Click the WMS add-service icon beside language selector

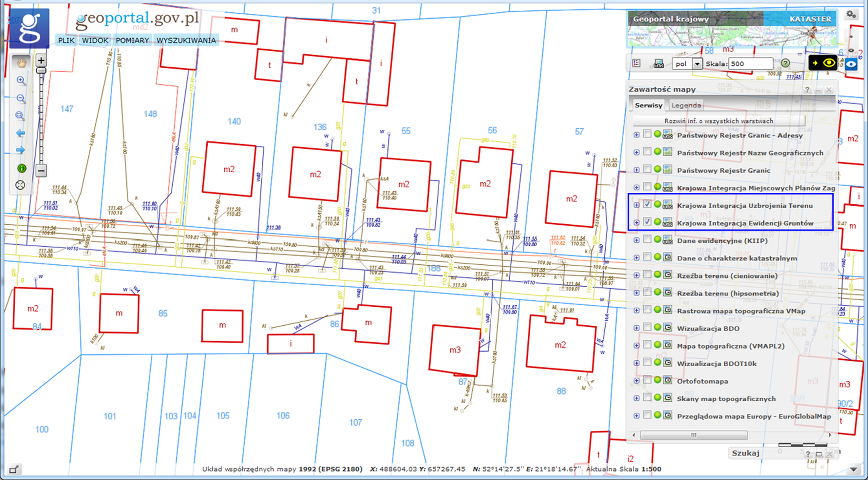click(659, 63)
